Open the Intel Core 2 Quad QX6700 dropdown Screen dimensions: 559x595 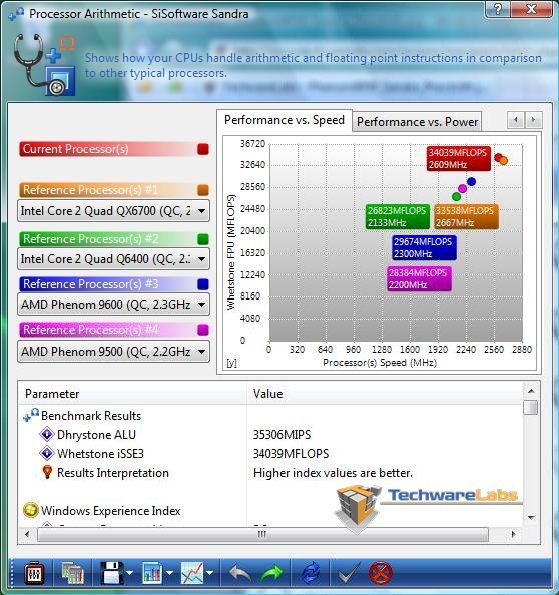coord(113,211)
